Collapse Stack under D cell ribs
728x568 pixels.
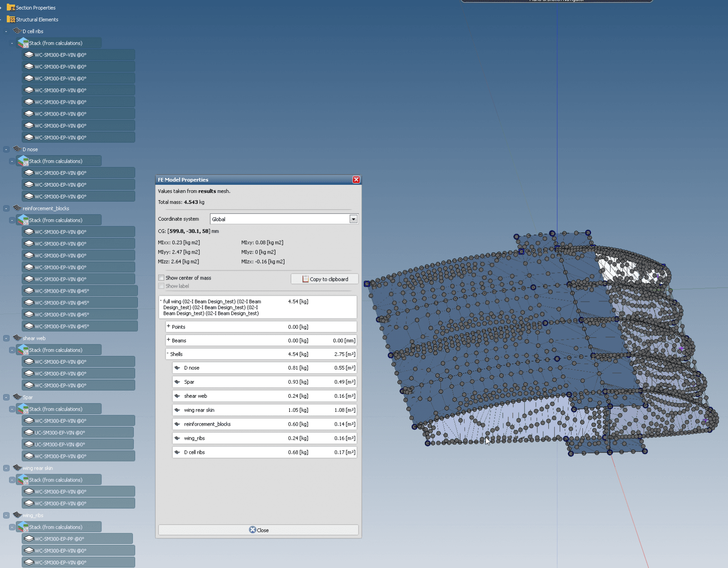pyautogui.click(x=12, y=43)
